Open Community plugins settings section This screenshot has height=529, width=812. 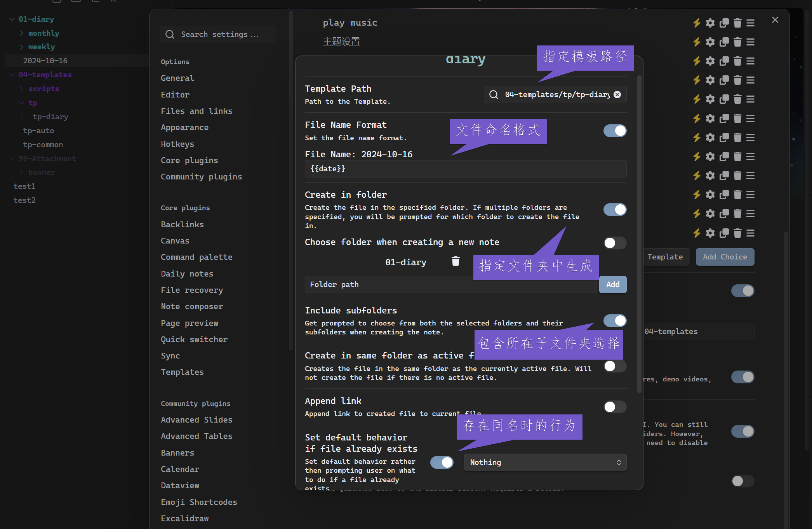(x=201, y=177)
